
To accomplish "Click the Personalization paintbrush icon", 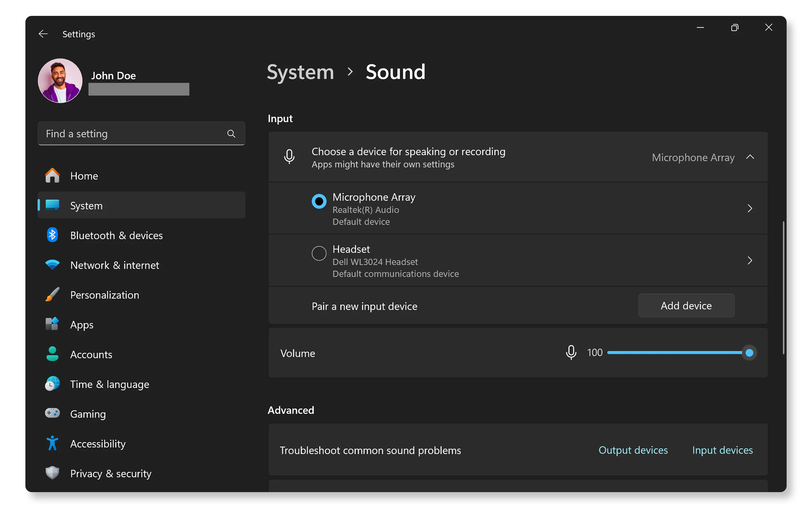I will [x=52, y=295].
